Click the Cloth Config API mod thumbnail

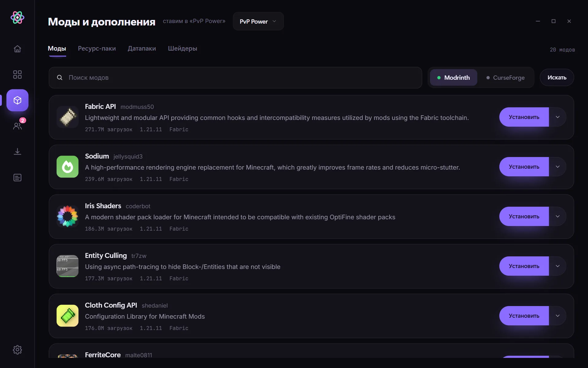67,316
